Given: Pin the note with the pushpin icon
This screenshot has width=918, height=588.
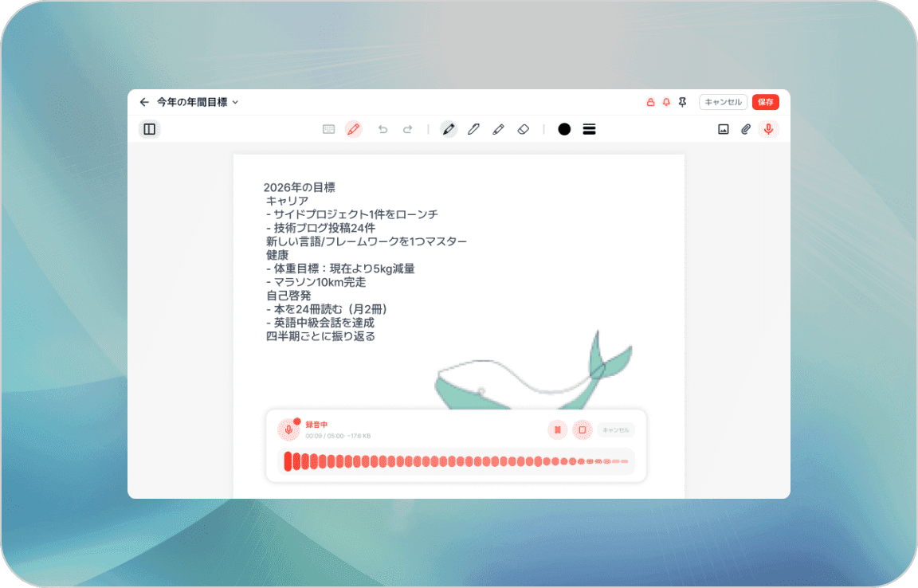Looking at the screenshot, I should click(683, 102).
